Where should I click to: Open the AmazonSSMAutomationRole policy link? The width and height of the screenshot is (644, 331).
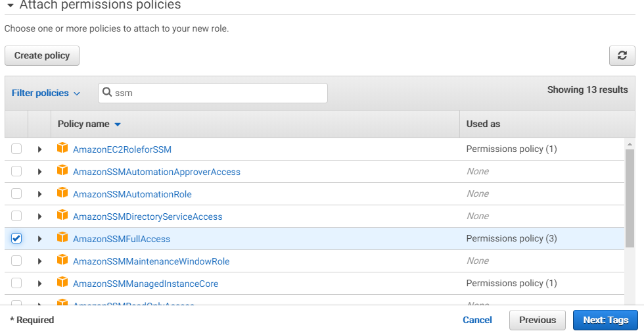coord(132,194)
